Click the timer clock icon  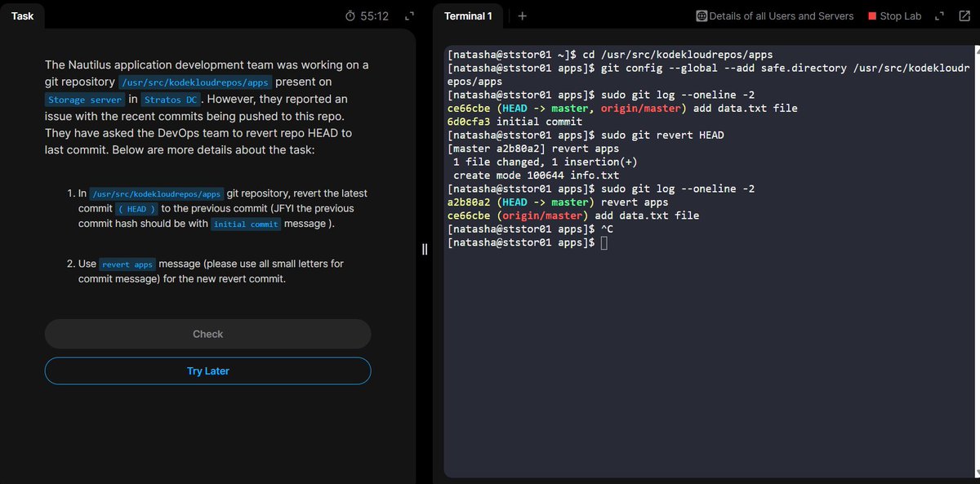click(x=350, y=16)
